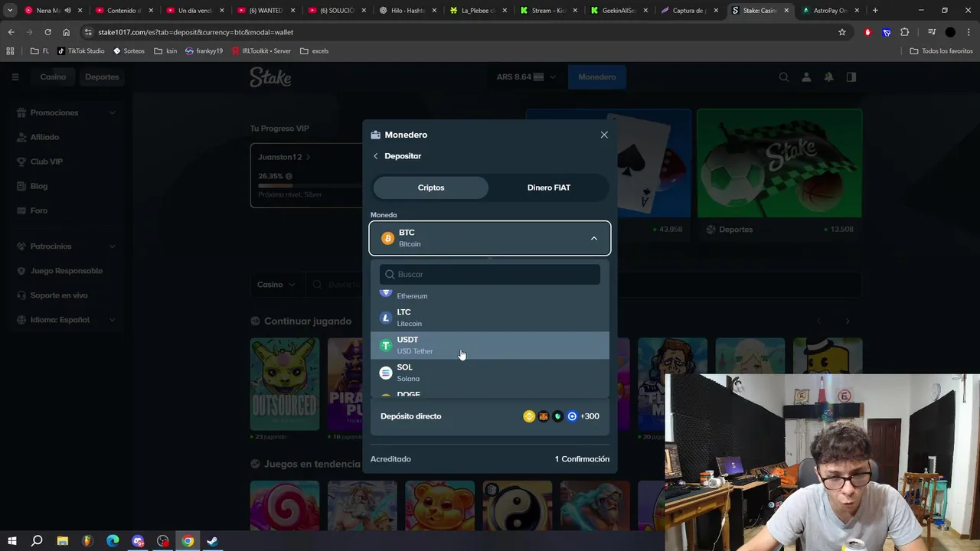
Task: Select LTC Litecoin from the currency list
Action: 490,318
